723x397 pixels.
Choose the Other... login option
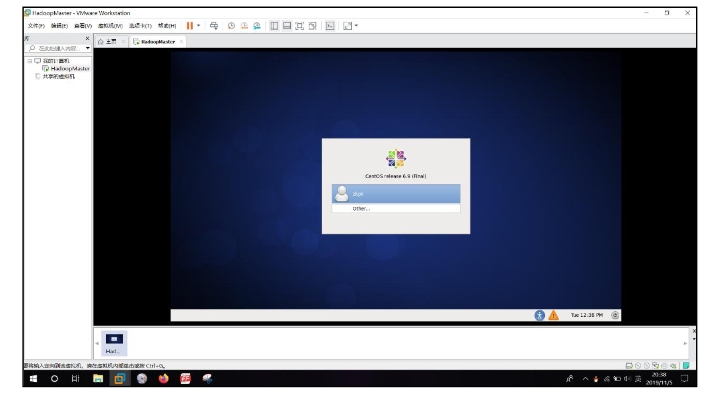[396, 209]
